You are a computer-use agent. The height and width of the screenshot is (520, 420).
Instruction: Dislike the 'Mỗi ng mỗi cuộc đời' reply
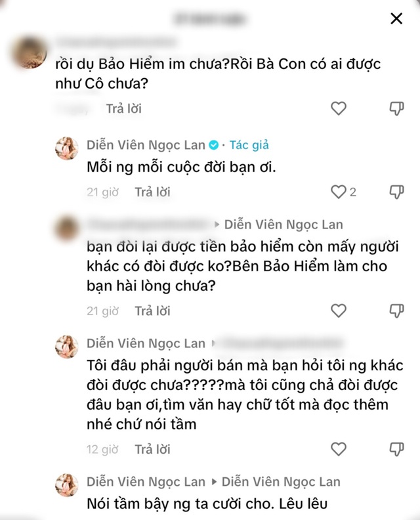[396, 192]
